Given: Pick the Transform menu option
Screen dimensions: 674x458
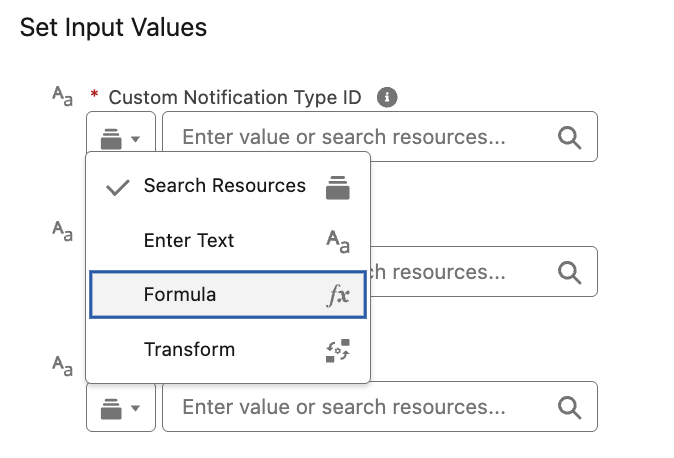Looking at the screenshot, I should [x=228, y=350].
